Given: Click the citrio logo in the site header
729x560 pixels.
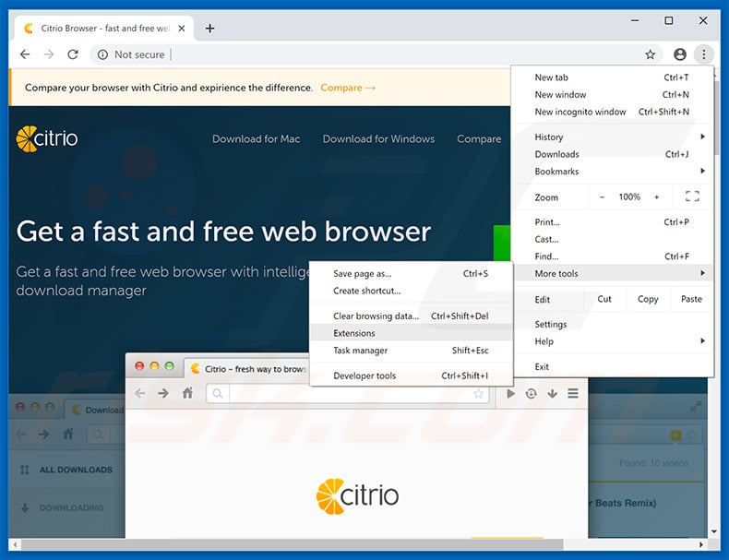Looking at the screenshot, I should [47, 138].
